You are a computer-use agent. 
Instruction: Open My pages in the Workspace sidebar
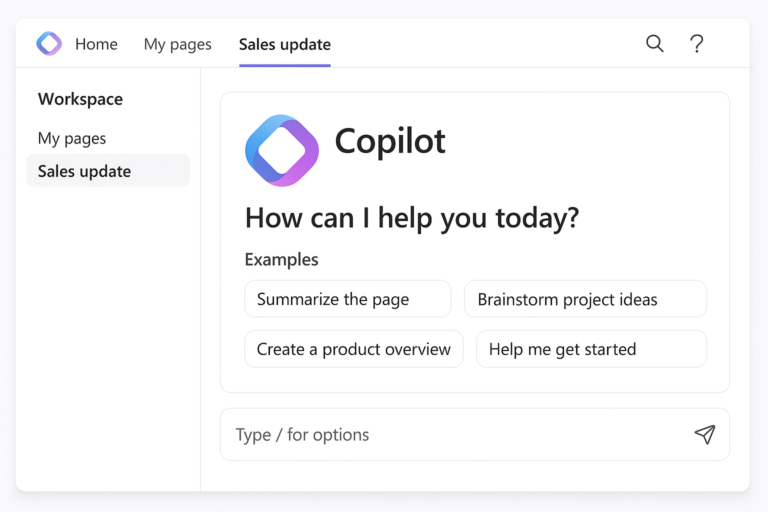[72, 138]
